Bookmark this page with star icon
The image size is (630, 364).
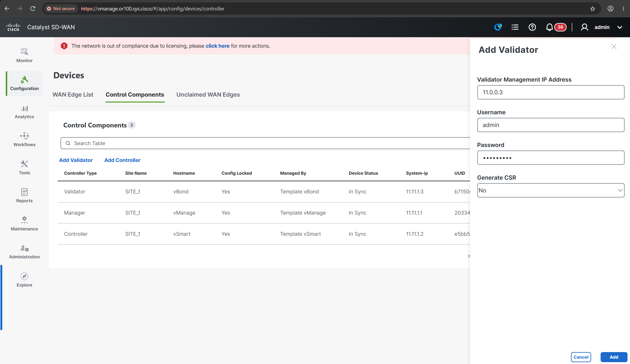tap(593, 9)
